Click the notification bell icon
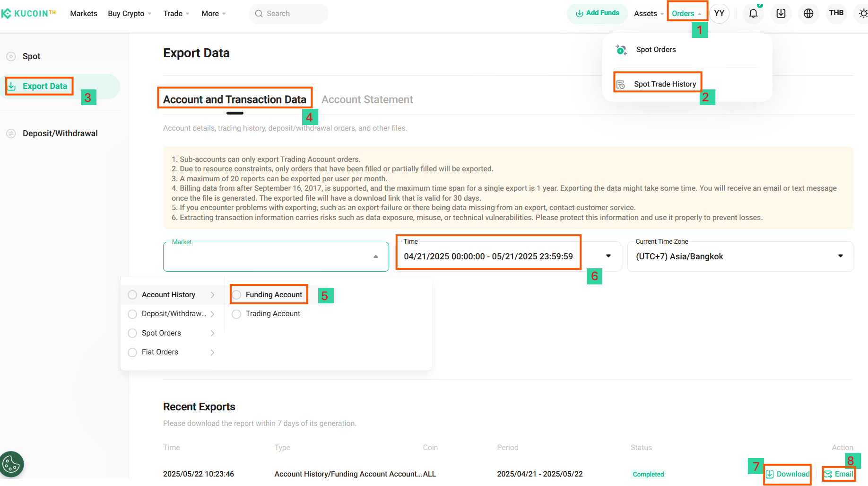This screenshot has width=868, height=486. click(753, 14)
